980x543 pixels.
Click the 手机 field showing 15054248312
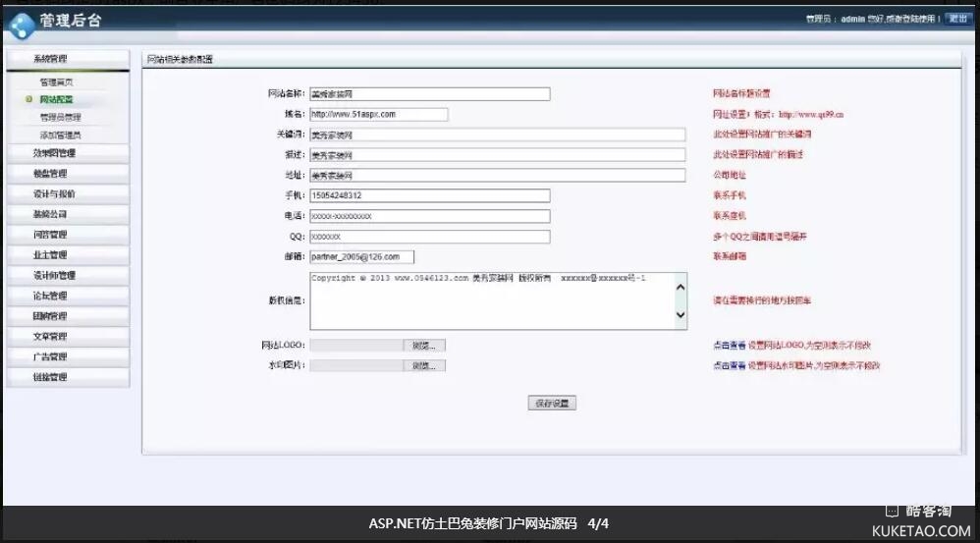coord(430,195)
